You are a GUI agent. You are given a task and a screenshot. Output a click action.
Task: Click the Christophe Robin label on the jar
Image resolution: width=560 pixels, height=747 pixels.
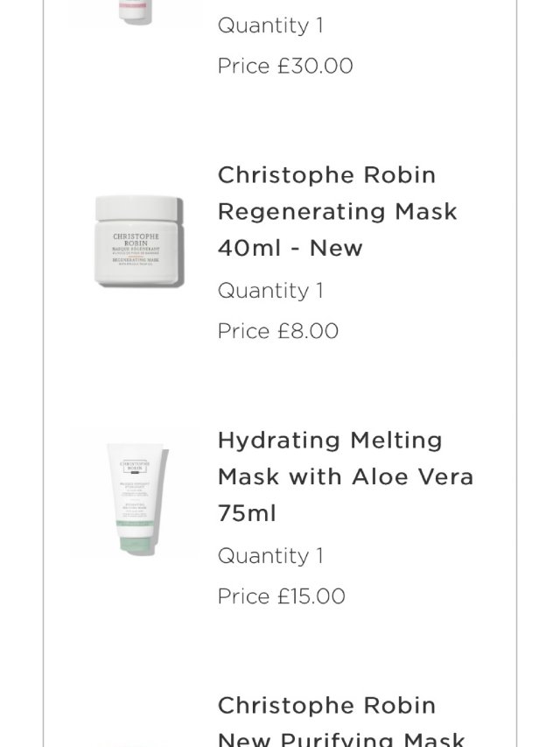coord(137,240)
